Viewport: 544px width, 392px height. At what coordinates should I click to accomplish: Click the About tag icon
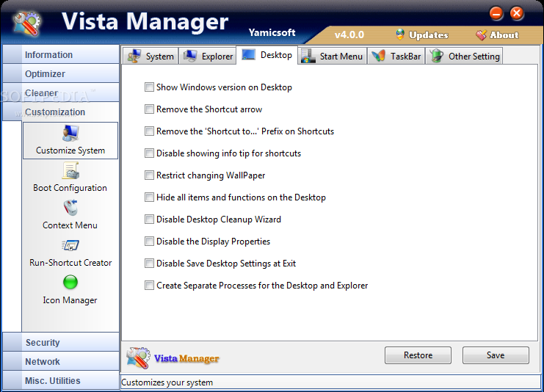[x=481, y=35]
